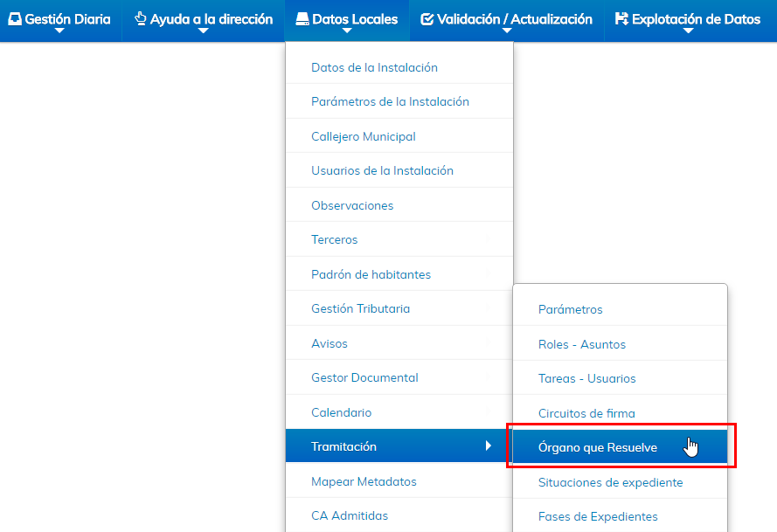Select Gestor Documental

pyautogui.click(x=399, y=377)
